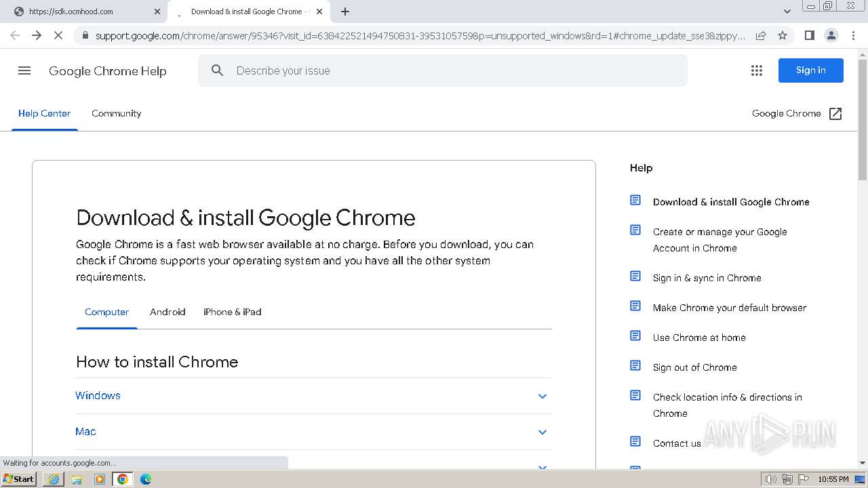Close the sdk.ocmhood.com tab
This screenshot has width=868, height=488.
coord(157,12)
